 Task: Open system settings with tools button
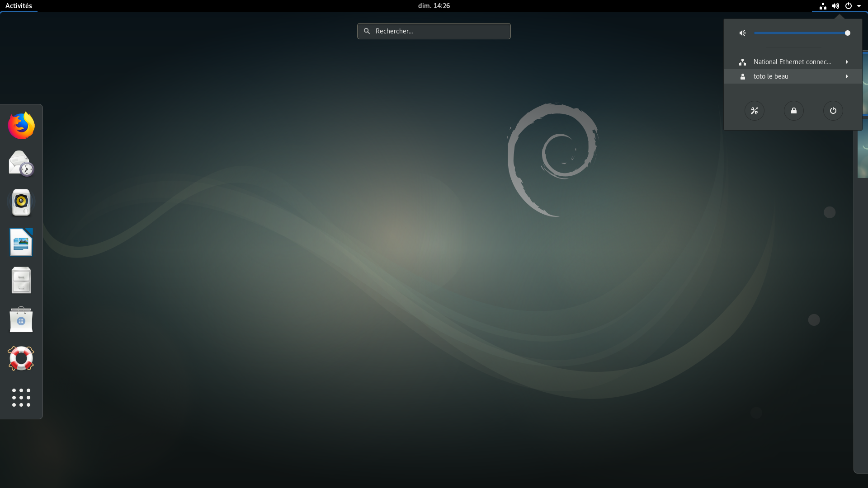755,111
